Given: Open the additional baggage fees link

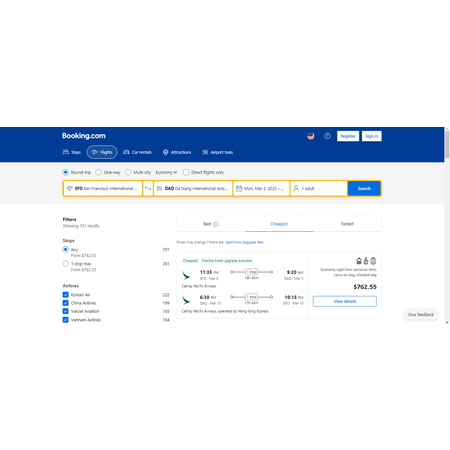Looking at the screenshot, I should [x=245, y=242].
